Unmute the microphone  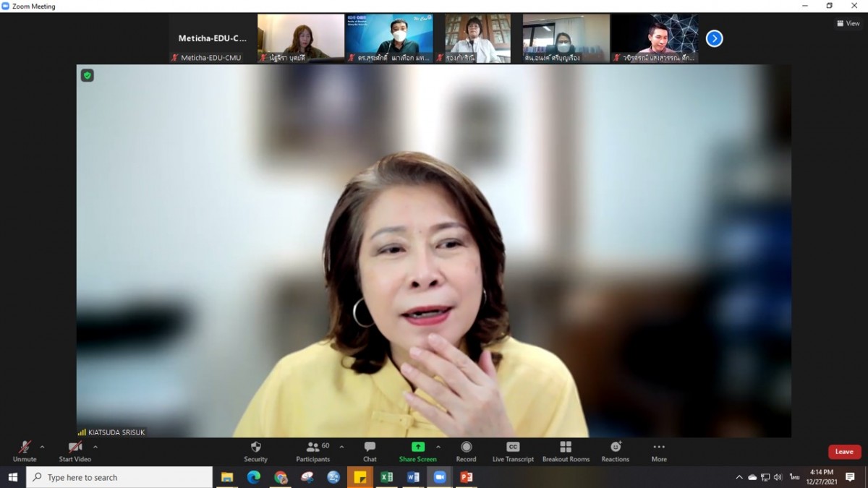point(25,452)
